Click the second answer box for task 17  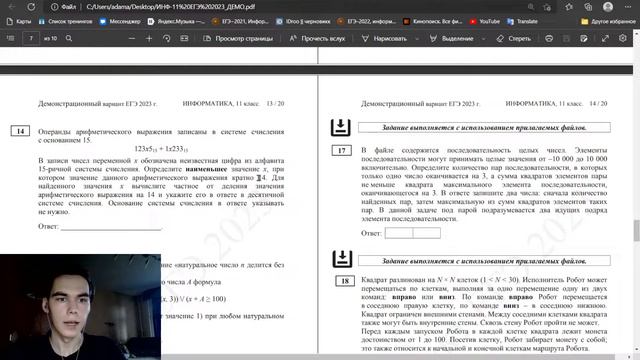click(x=427, y=233)
